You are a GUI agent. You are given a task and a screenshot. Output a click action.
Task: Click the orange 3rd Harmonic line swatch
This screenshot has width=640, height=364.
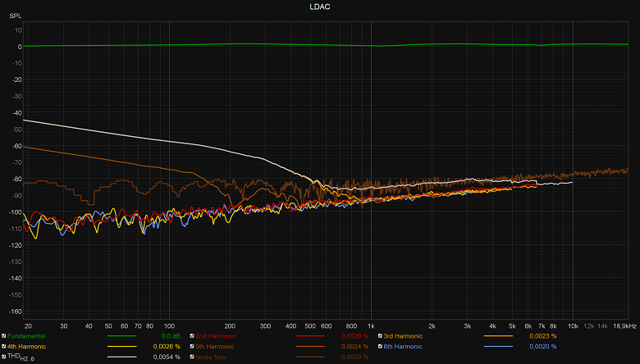(498, 336)
